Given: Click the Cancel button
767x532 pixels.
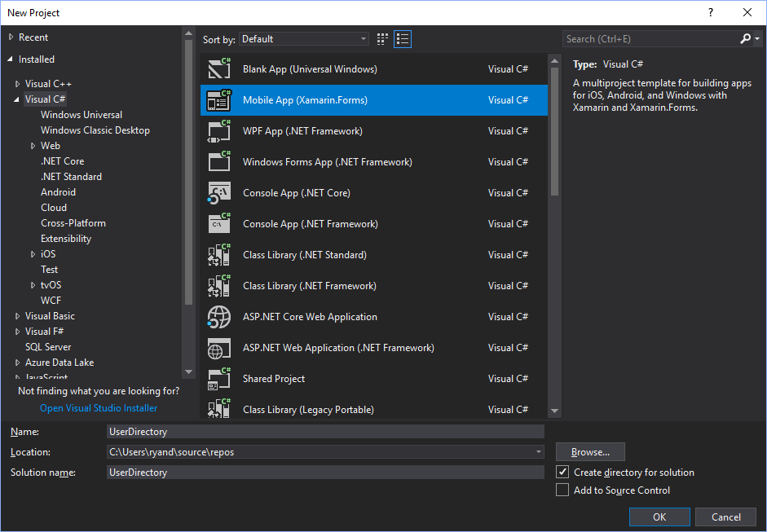Looking at the screenshot, I should coord(726,517).
